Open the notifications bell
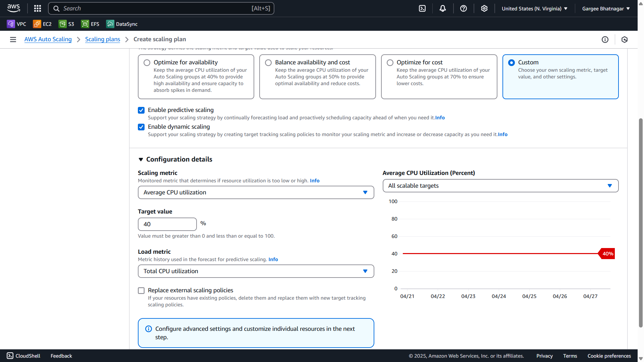The height and width of the screenshot is (362, 644). coord(443,8)
